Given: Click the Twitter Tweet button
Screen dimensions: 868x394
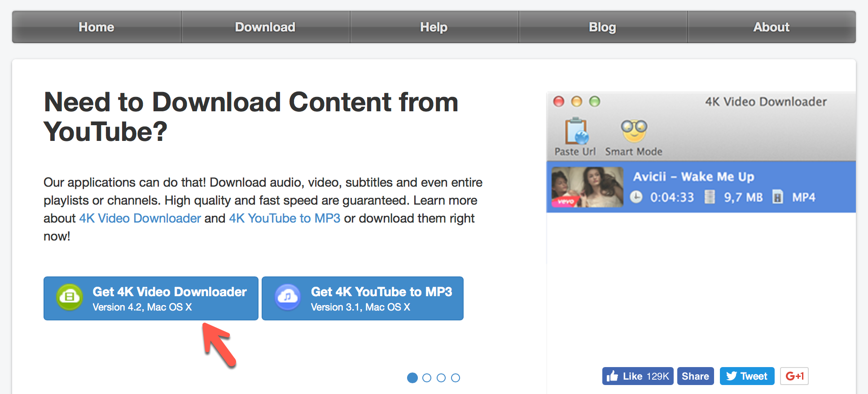Looking at the screenshot, I should click(747, 376).
